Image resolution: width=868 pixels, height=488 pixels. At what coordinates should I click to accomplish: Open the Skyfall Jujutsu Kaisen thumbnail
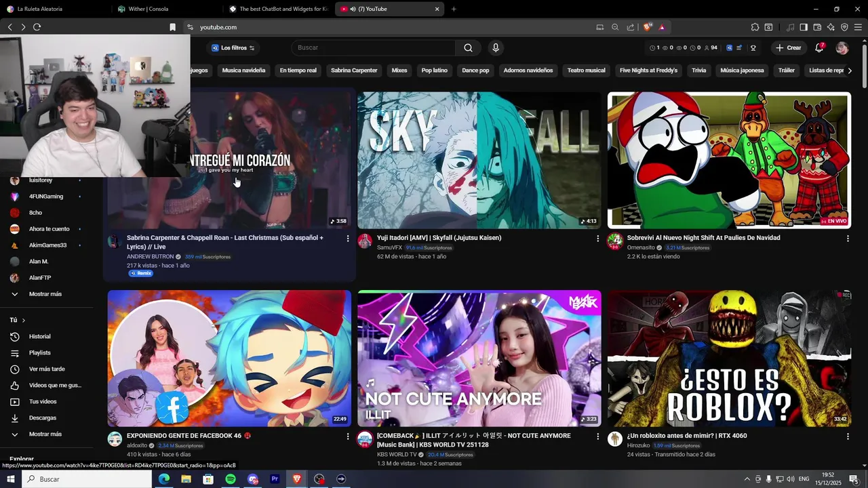[479, 160]
